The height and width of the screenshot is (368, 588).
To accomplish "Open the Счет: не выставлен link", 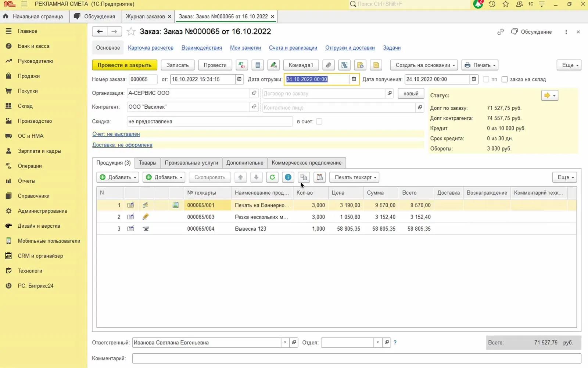I will click(x=116, y=134).
